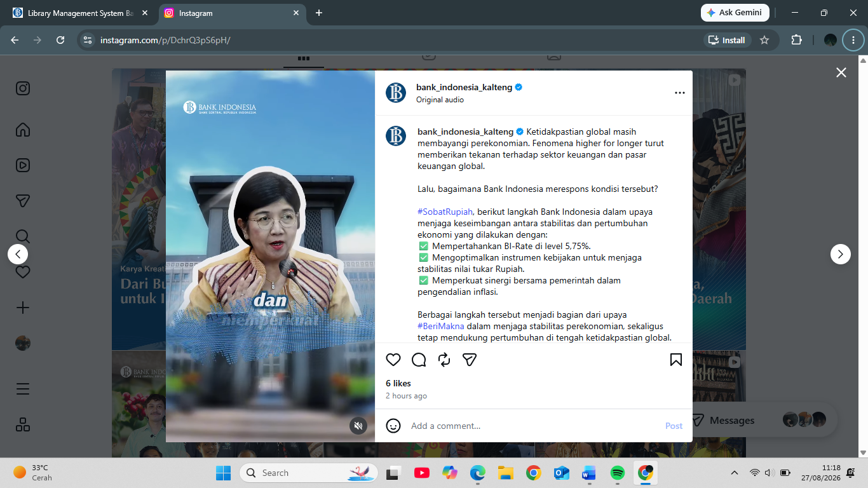Image resolution: width=868 pixels, height=488 pixels.
Task: Open File Explorer from the taskbar
Action: [505, 473]
